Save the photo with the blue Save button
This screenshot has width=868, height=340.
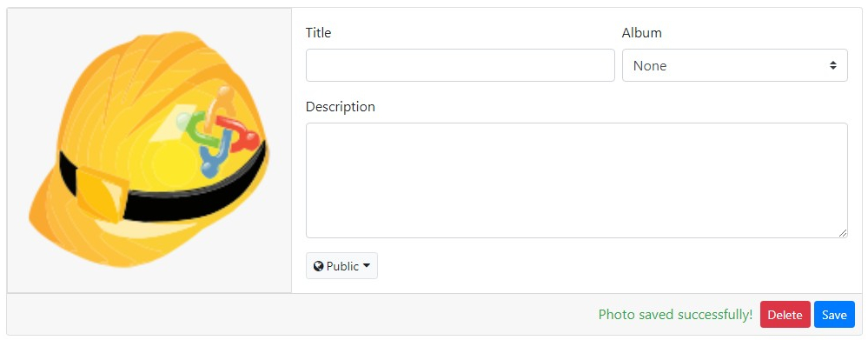pos(834,315)
